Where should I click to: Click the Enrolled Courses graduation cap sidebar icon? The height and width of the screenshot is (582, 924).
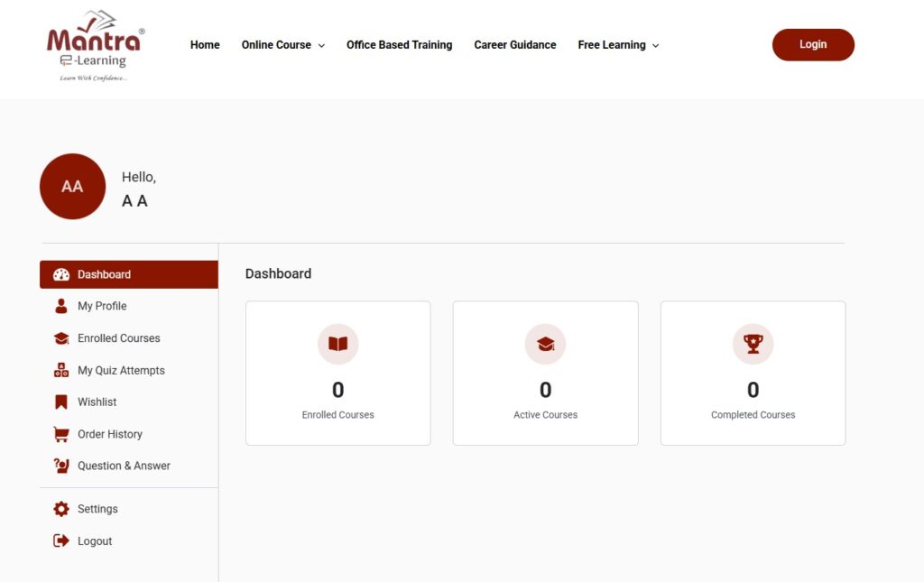point(61,338)
